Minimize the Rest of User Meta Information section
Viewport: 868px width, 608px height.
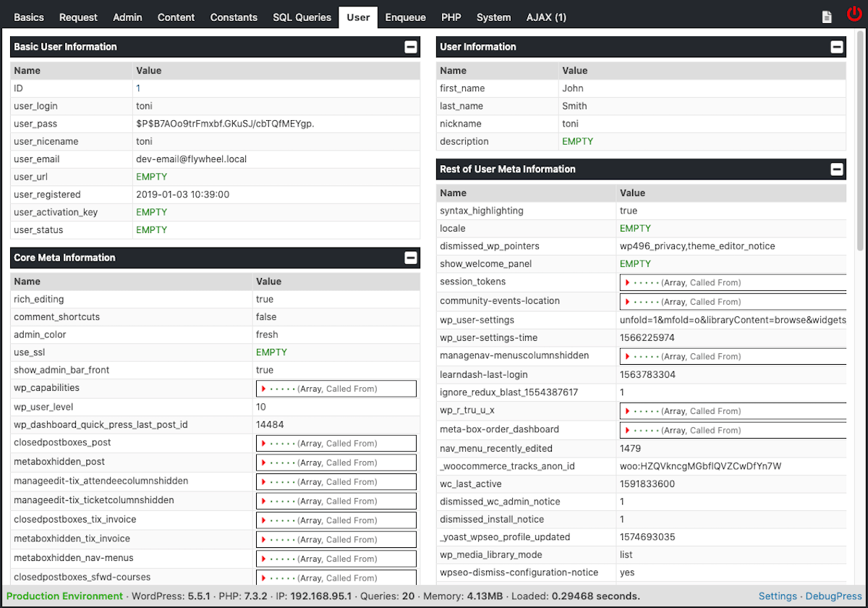pyautogui.click(x=836, y=169)
